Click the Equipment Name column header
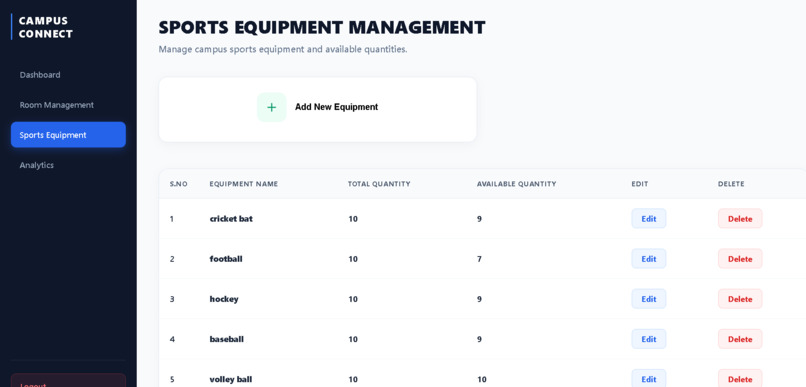 (x=244, y=184)
